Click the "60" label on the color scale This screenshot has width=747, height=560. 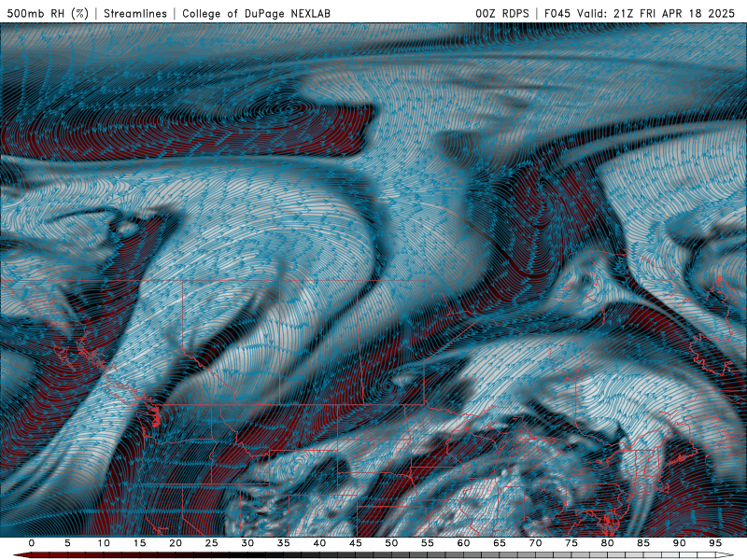tap(463, 543)
